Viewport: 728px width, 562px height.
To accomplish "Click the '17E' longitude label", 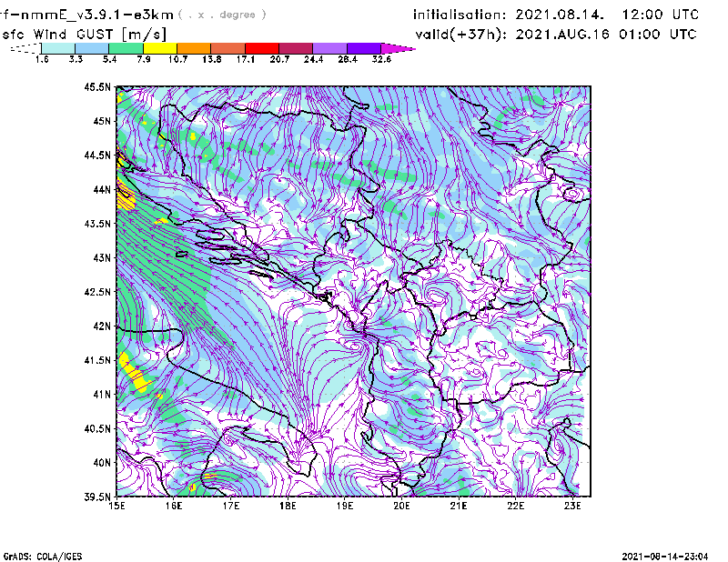I will [x=231, y=506].
